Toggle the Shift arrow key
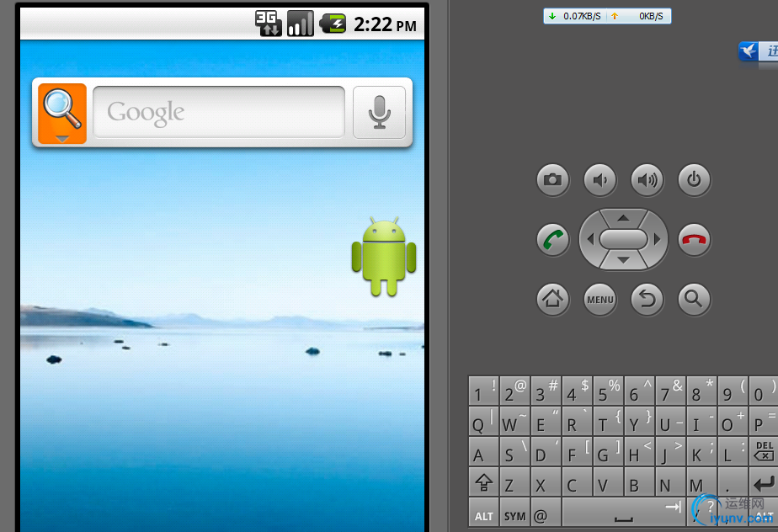The image size is (778, 532). point(484,481)
